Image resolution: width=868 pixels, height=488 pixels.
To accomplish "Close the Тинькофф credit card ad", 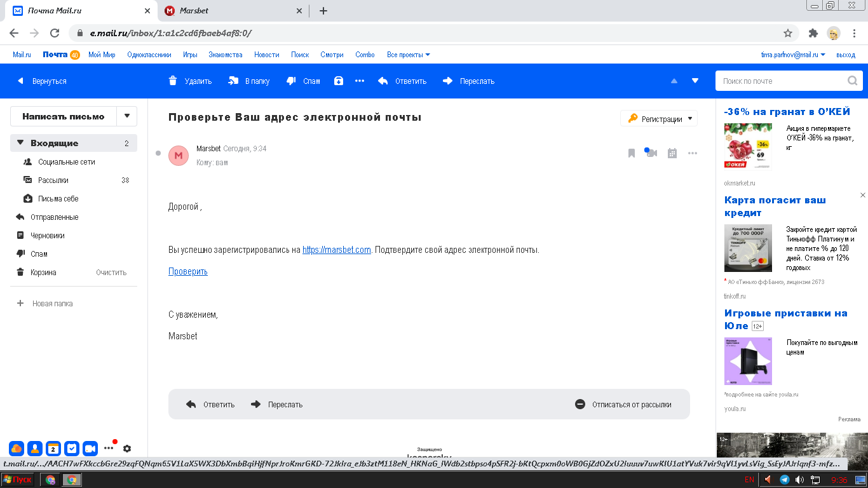I will 862,195.
